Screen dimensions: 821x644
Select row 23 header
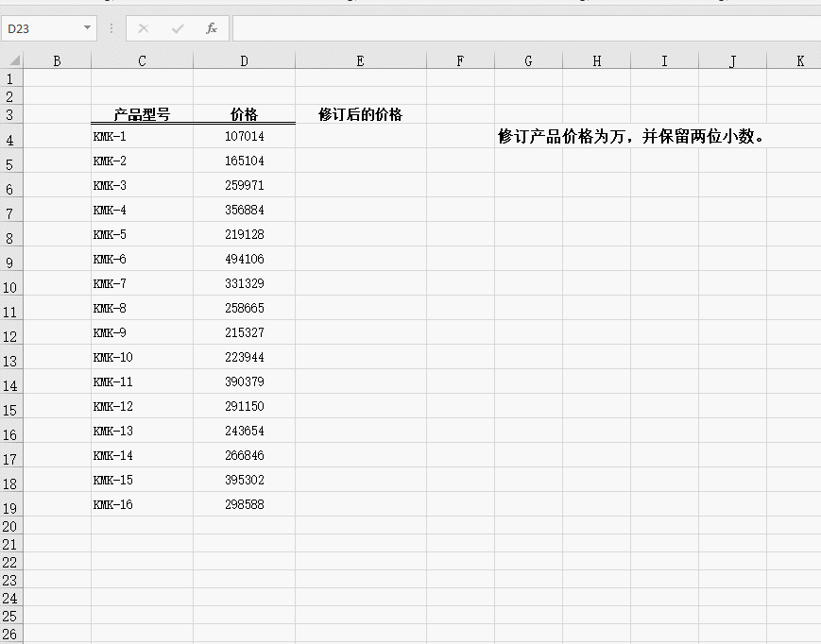point(11,580)
